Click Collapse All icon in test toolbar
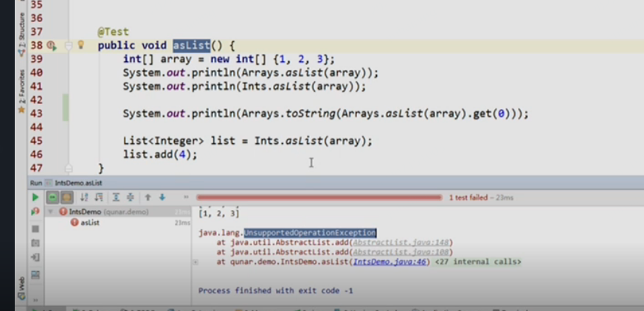Viewport: 644px width, 311px height. pyautogui.click(x=129, y=198)
